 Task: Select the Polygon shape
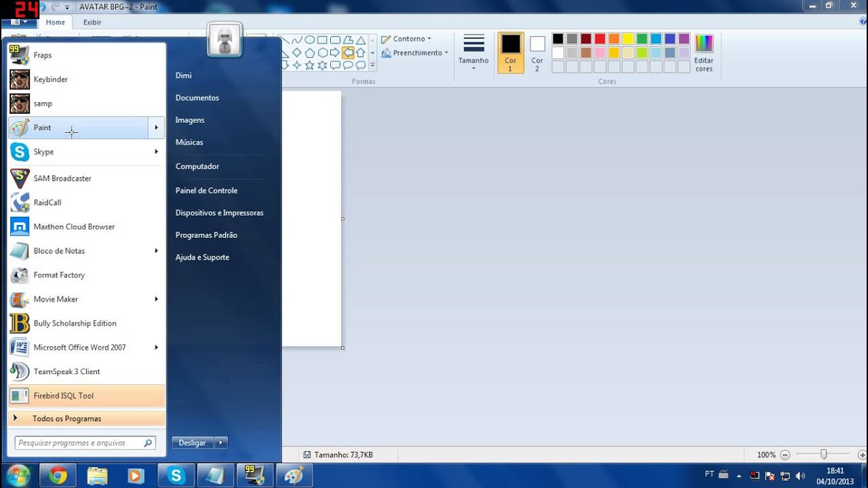[348, 40]
